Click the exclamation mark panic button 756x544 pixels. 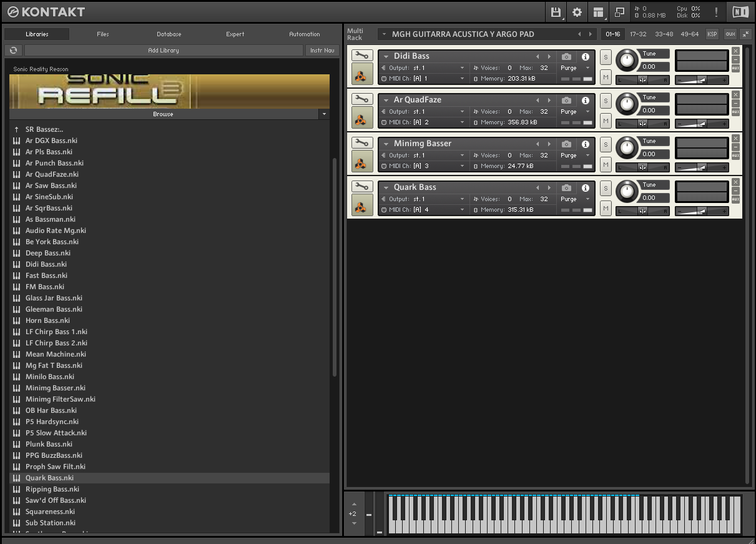pos(716,12)
